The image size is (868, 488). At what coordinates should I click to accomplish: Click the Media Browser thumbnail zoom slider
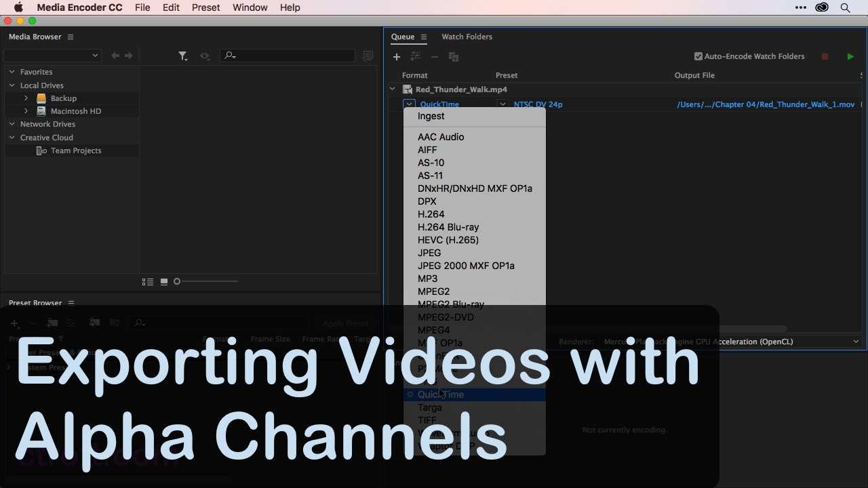pos(206,281)
